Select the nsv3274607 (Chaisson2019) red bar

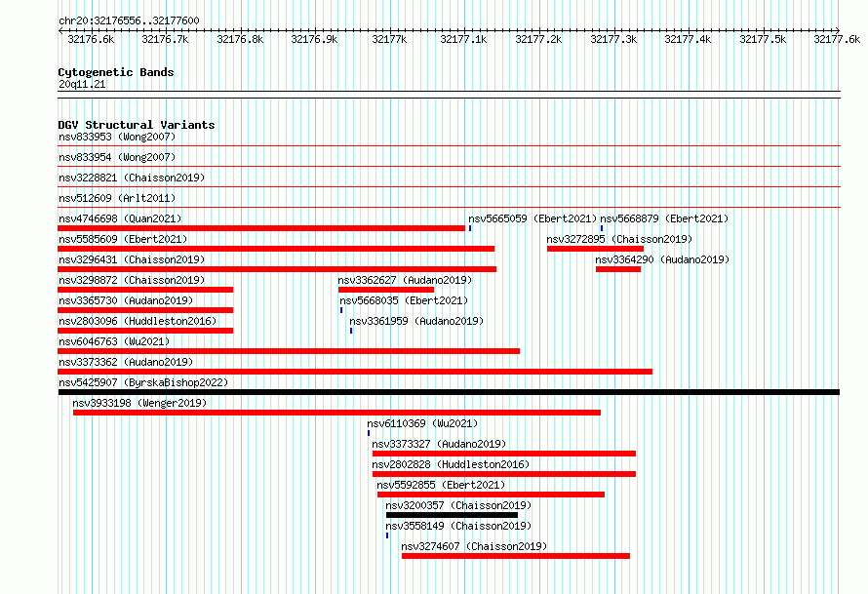[x=516, y=556]
